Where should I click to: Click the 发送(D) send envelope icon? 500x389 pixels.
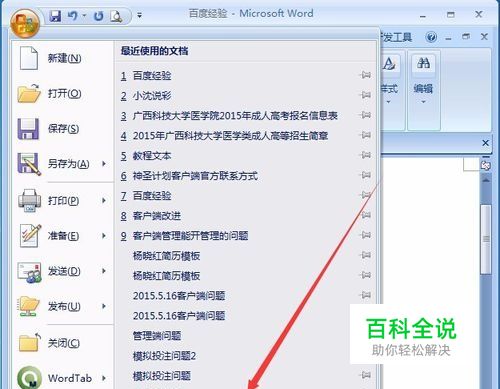coord(29,272)
